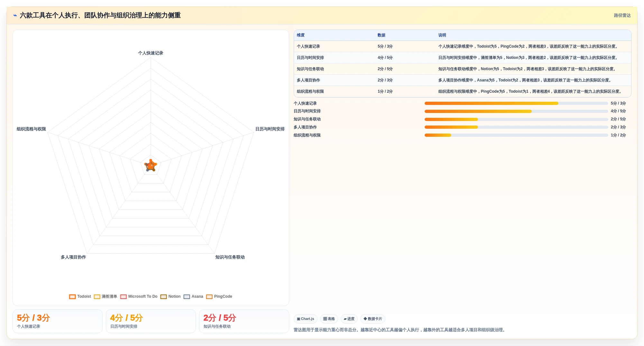Click the 日历与时间安排 progress bar
Viewport: 644px width, 346px height.
tap(516, 111)
